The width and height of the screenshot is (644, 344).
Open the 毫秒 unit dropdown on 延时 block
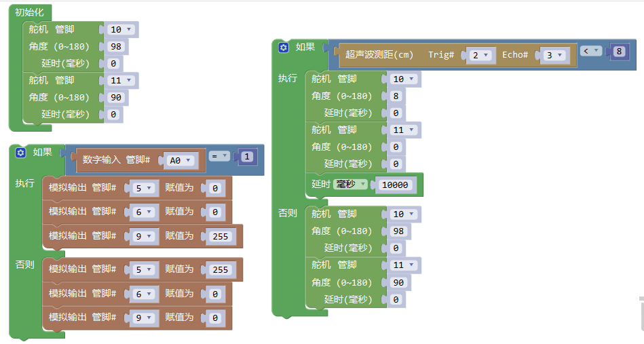350,185
